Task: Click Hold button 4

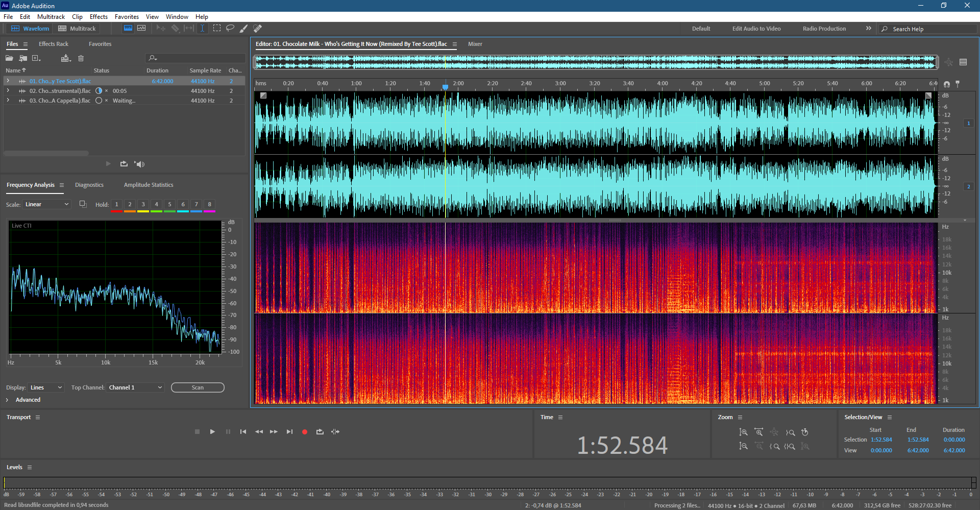Action: pos(156,205)
